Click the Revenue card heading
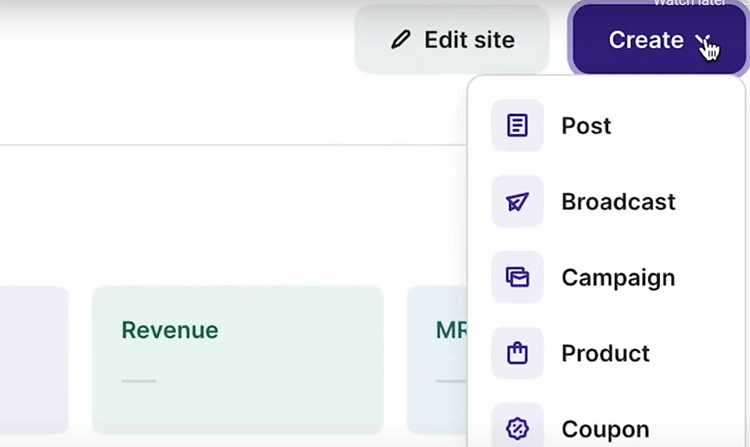 tap(170, 330)
